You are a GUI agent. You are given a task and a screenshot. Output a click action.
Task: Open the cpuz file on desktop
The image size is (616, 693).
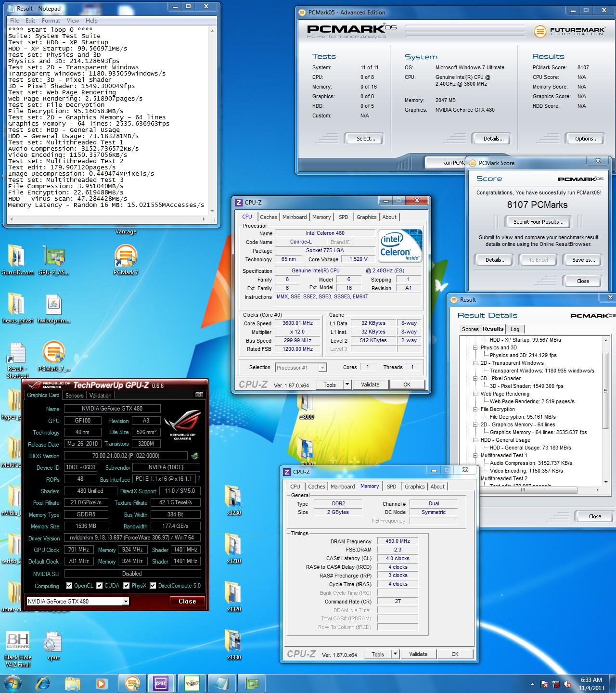point(53,646)
